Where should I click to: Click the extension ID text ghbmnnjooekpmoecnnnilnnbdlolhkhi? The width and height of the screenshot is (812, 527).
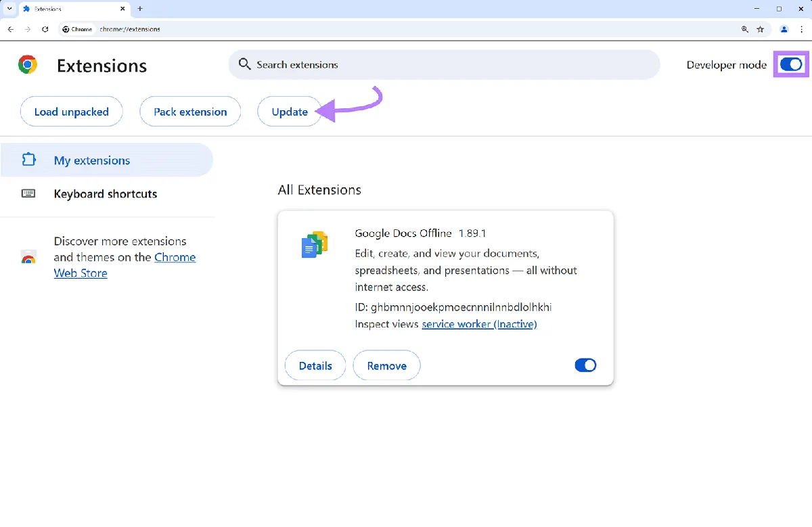point(461,307)
